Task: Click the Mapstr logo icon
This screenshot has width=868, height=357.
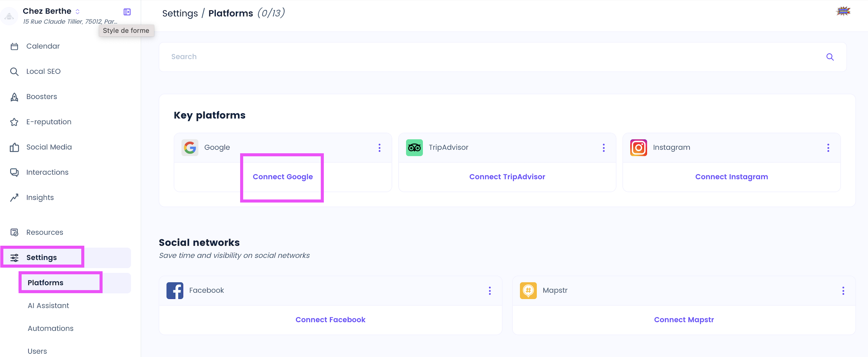Action: pos(528,291)
